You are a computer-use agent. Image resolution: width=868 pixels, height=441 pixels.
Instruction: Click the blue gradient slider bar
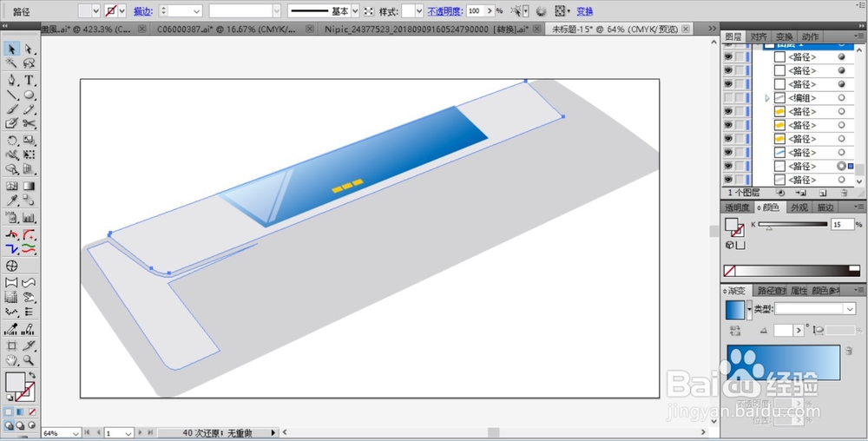coord(783,362)
